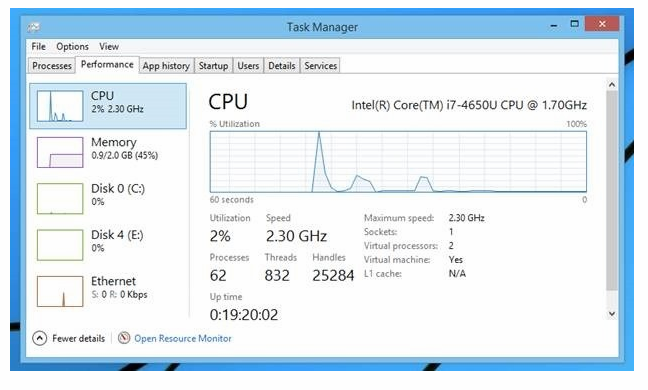Click the Task Manager title bar icon

pos(34,27)
